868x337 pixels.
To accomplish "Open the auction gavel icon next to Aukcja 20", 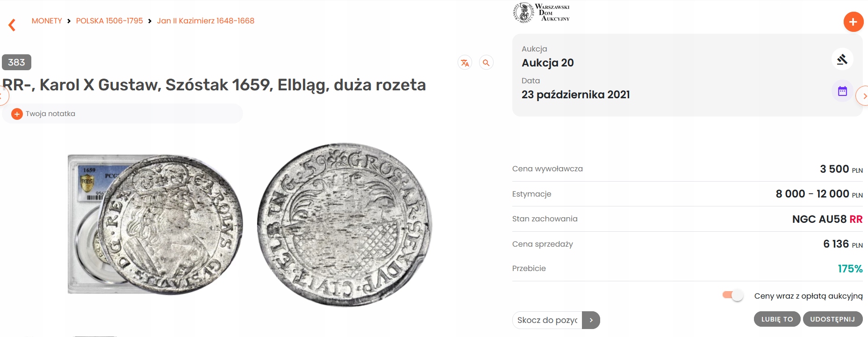I will pyautogui.click(x=842, y=59).
